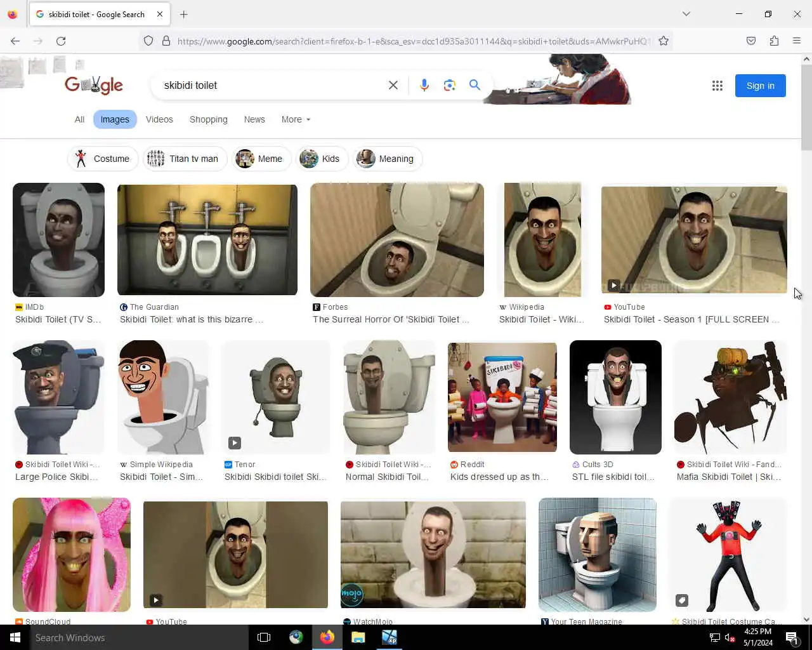
Task: Switch to the Shopping tab
Action: (209, 119)
